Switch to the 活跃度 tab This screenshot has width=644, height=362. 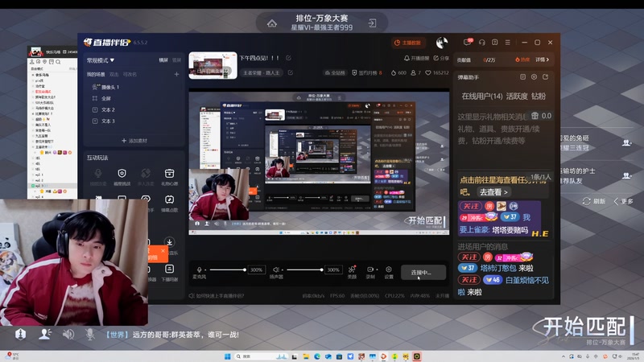click(517, 96)
